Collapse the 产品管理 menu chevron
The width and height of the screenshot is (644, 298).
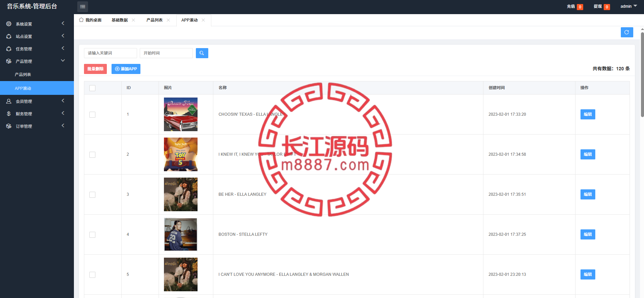[63, 61]
